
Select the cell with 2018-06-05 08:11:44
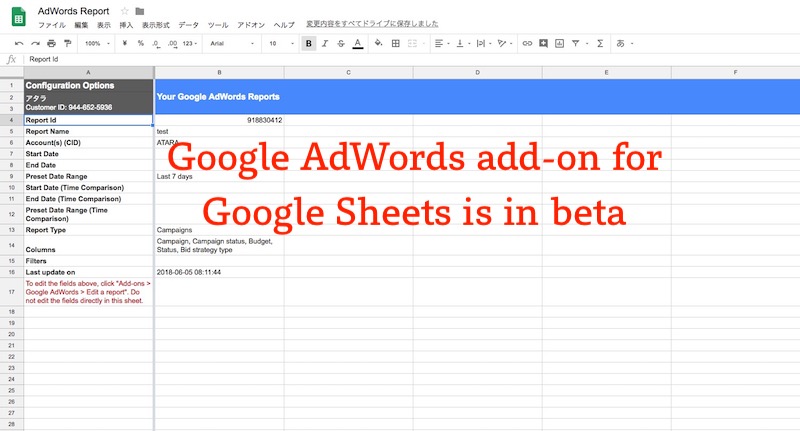point(219,272)
